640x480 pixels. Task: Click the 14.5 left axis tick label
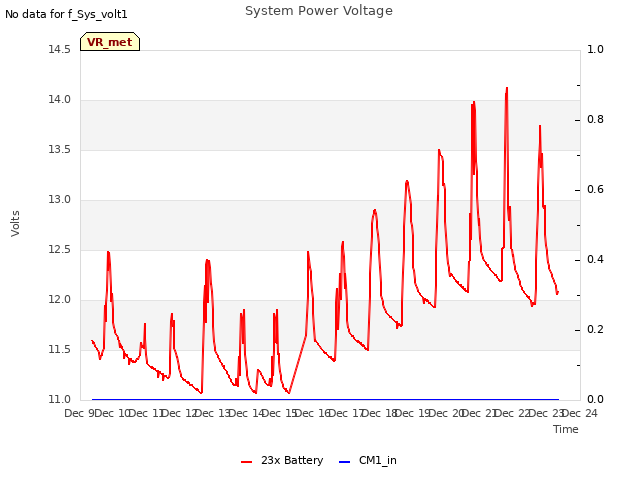60,49
